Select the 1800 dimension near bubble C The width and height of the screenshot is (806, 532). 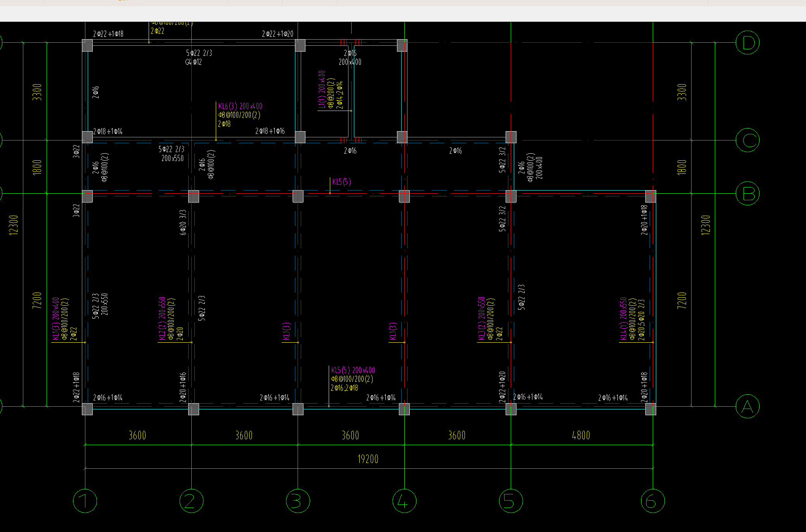pyautogui.click(x=682, y=167)
